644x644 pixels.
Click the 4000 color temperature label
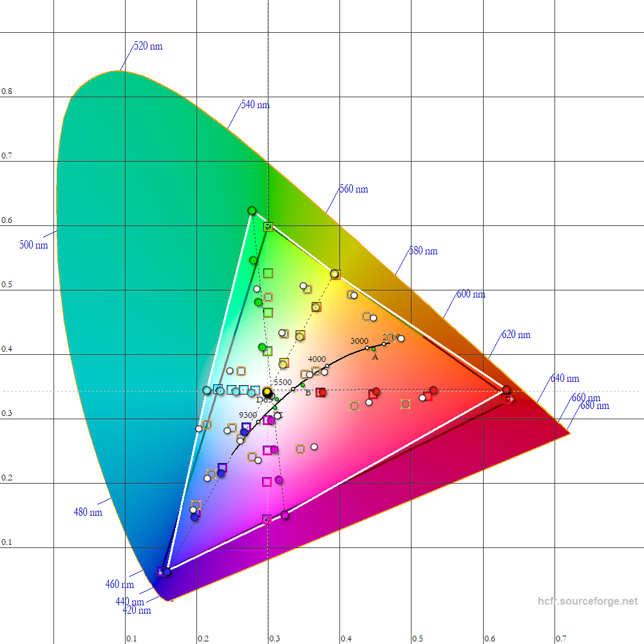click(317, 359)
